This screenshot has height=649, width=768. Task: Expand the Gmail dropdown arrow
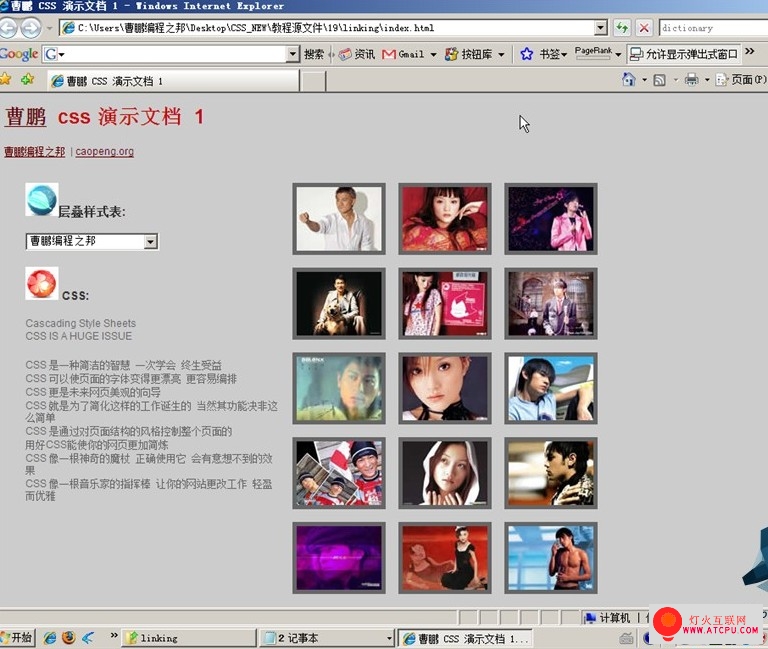click(x=433, y=54)
